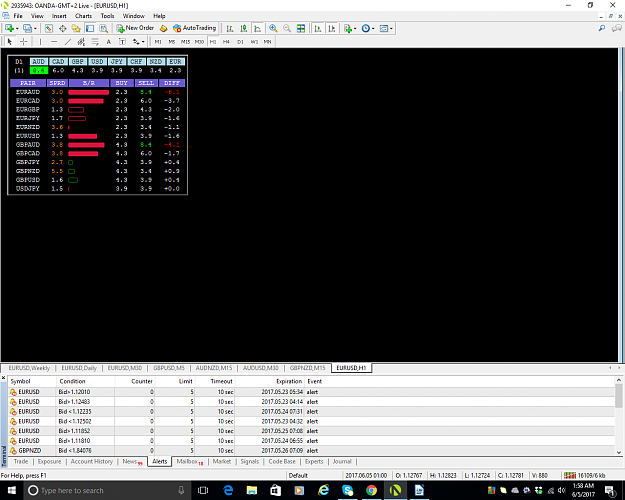Select the Trendline drawing tool

coord(68,41)
